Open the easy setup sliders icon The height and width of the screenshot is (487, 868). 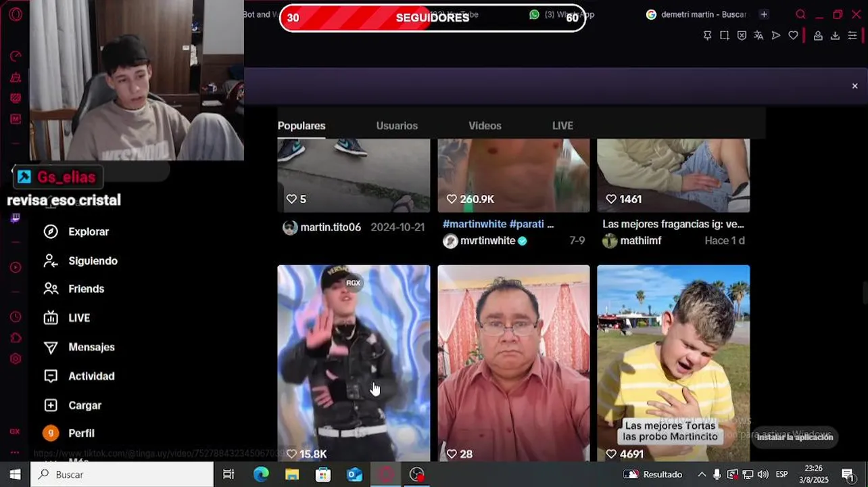click(852, 35)
